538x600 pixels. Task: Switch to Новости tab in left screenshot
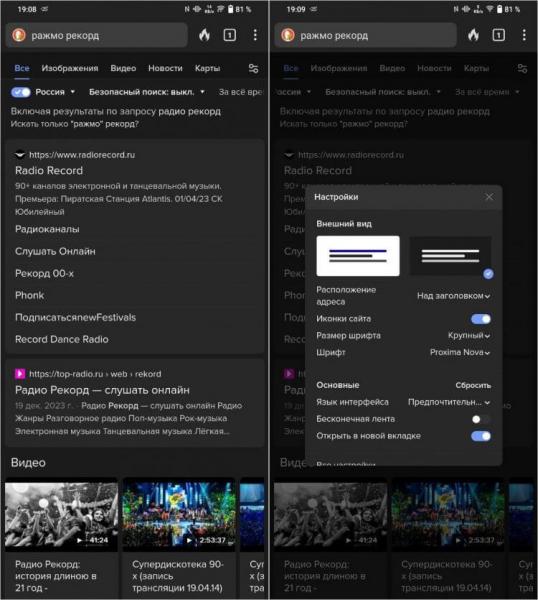[x=165, y=68]
